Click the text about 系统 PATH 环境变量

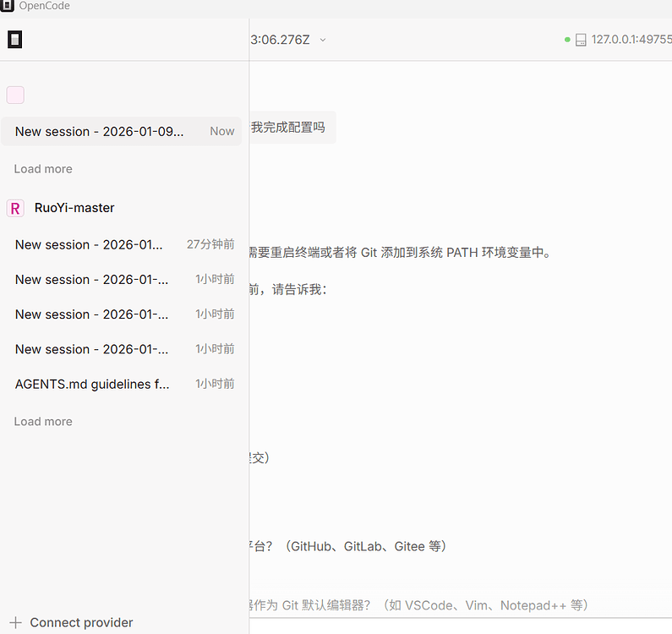tap(400, 253)
